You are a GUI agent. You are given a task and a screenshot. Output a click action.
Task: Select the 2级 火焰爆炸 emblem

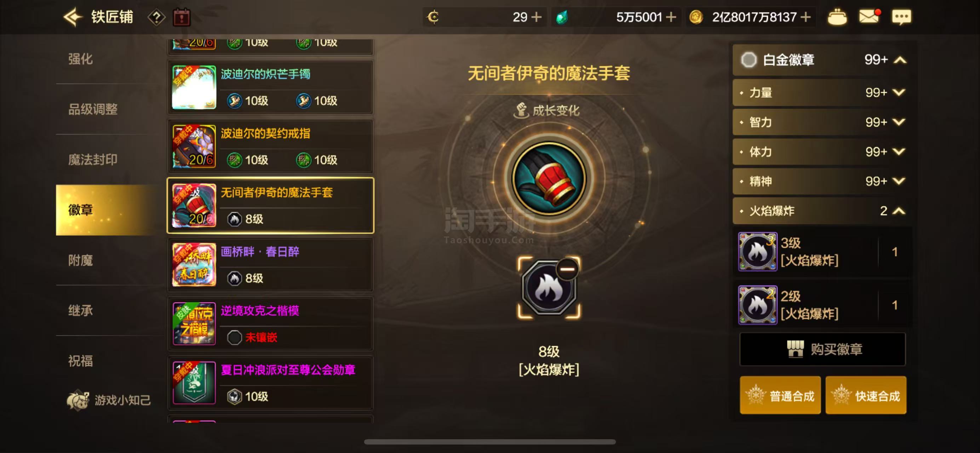822,305
